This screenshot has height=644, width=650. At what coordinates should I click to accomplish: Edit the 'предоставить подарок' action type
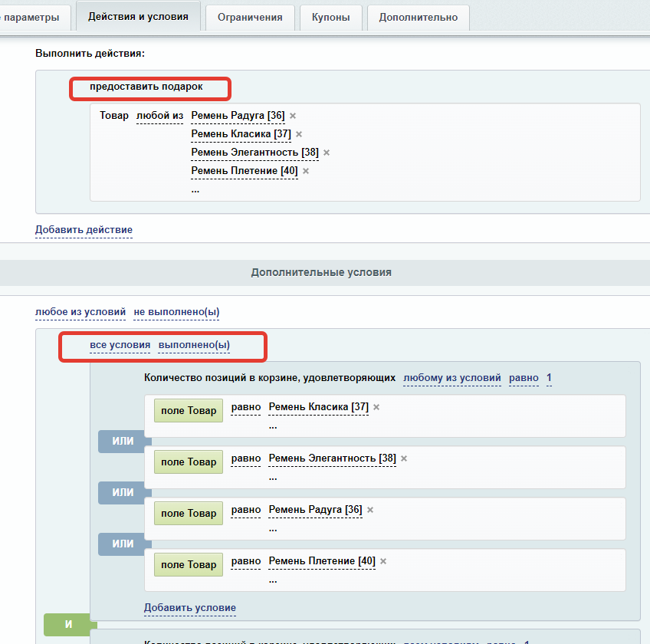[x=146, y=87]
